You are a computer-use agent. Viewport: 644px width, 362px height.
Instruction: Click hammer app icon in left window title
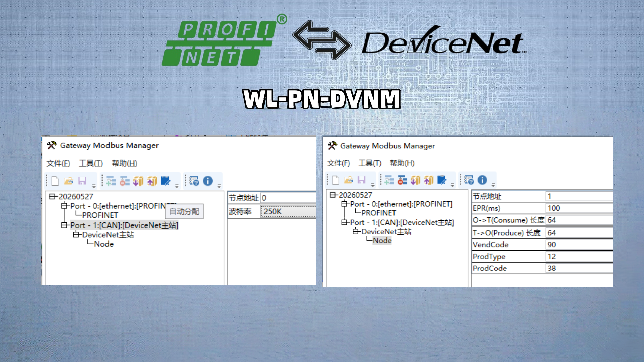(52, 145)
